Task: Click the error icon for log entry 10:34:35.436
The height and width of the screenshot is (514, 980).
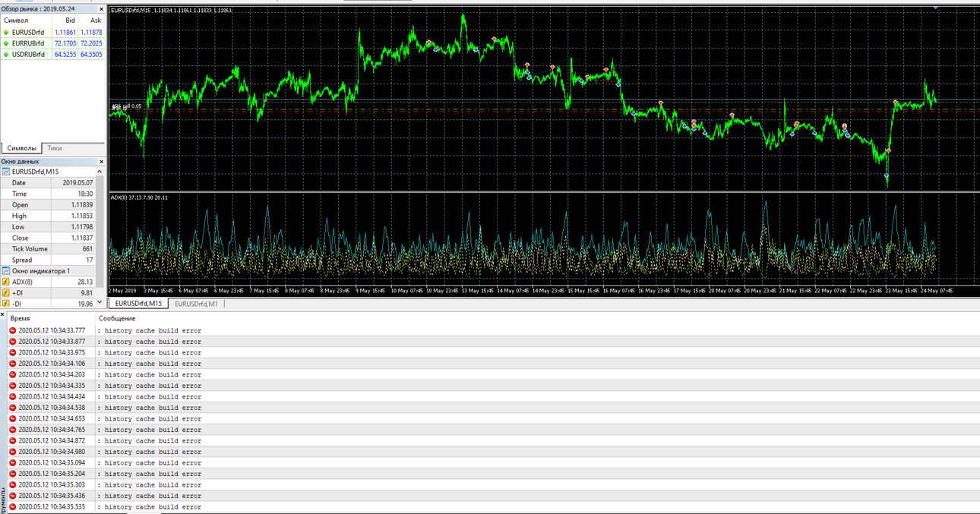Action: point(13,496)
